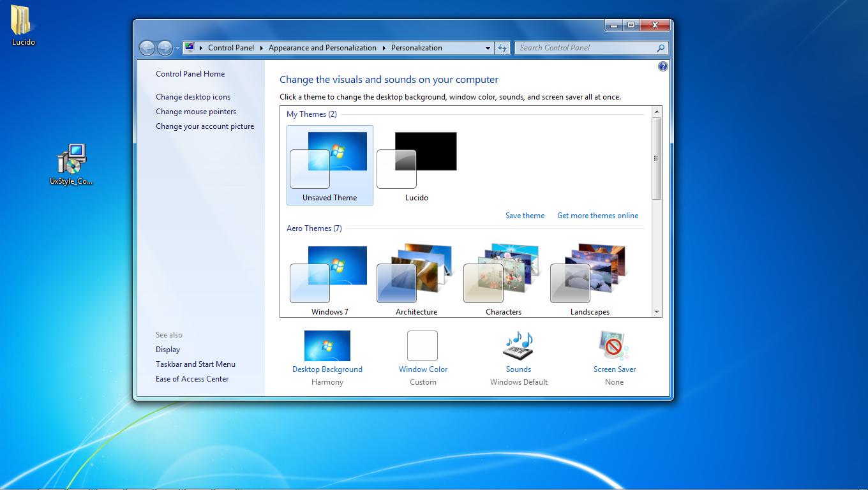Go to Appearance and Personalization breadcrumb
868x490 pixels.
coord(322,48)
